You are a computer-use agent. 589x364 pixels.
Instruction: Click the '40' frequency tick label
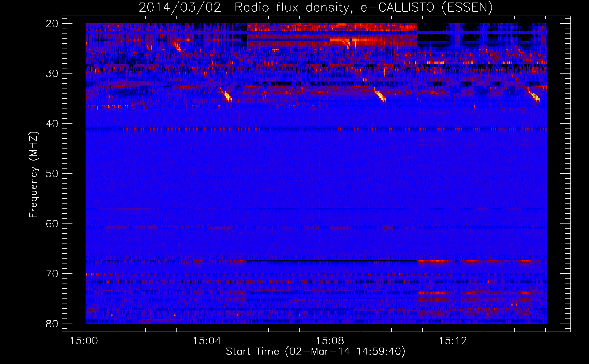pyautogui.click(x=52, y=124)
